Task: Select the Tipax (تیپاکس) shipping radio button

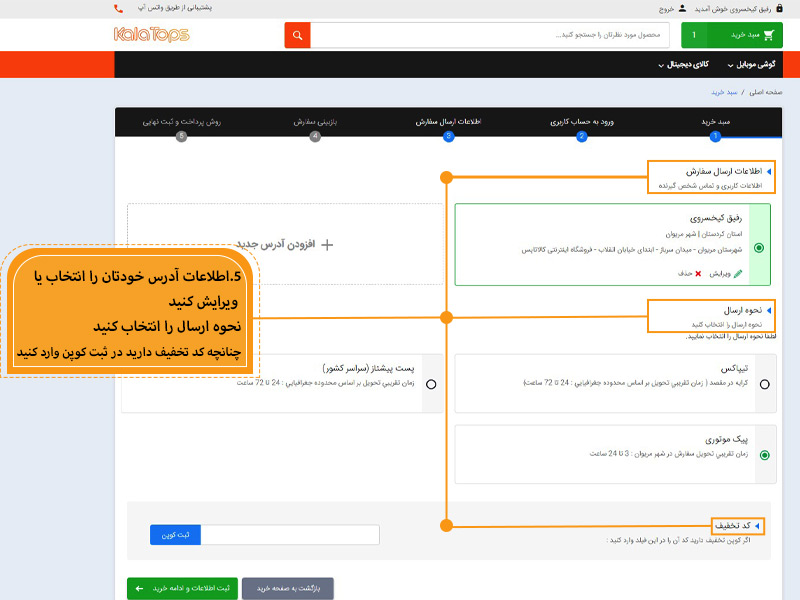Action: [x=764, y=384]
